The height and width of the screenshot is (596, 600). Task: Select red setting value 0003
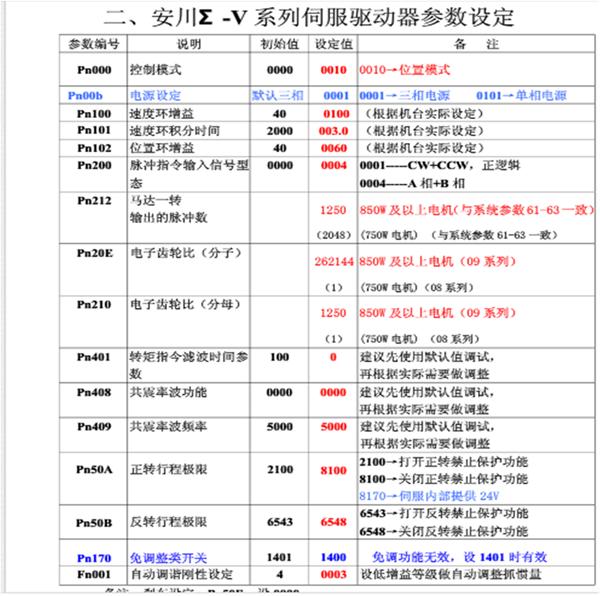click(x=334, y=575)
